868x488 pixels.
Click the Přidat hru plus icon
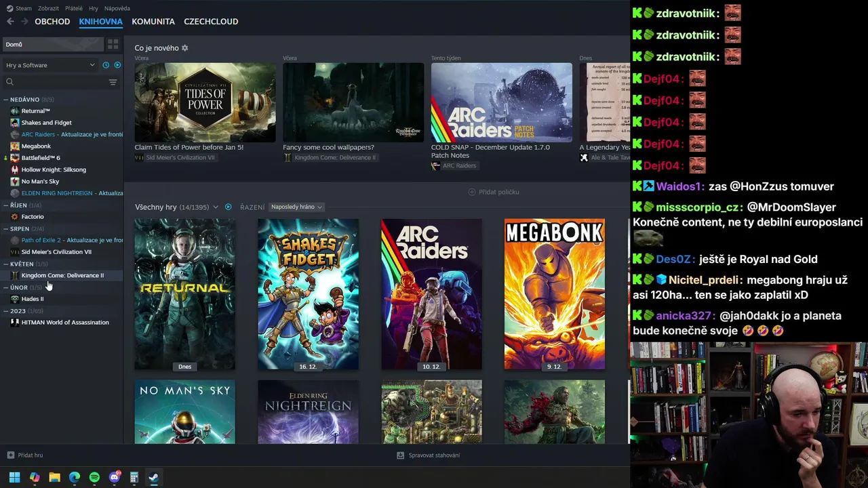point(10,455)
